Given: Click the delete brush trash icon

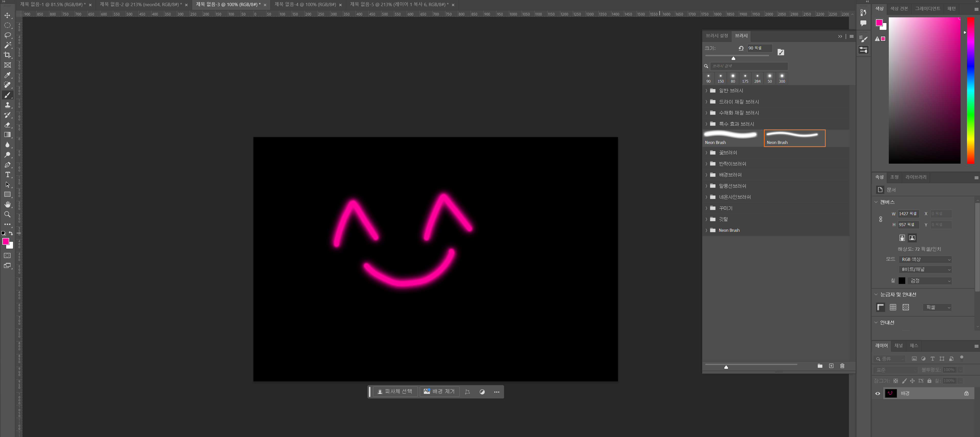Looking at the screenshot, I should pyautogui.click(x=842, y=366).
